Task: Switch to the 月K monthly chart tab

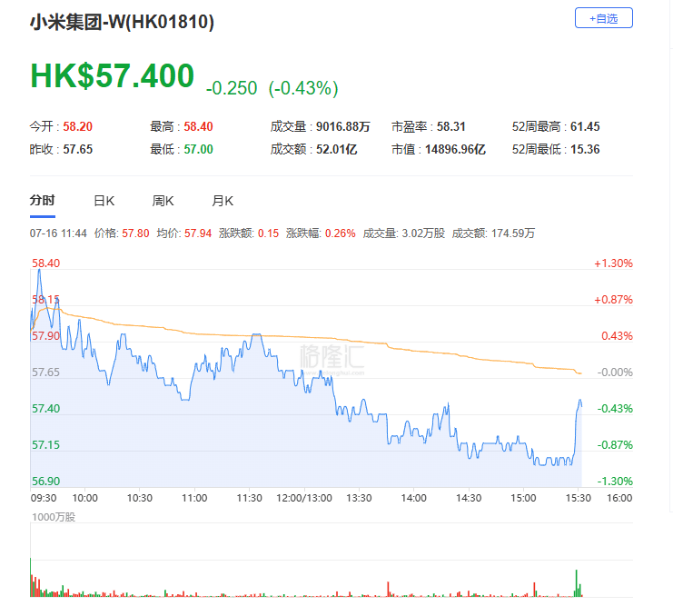Action: 223,201
